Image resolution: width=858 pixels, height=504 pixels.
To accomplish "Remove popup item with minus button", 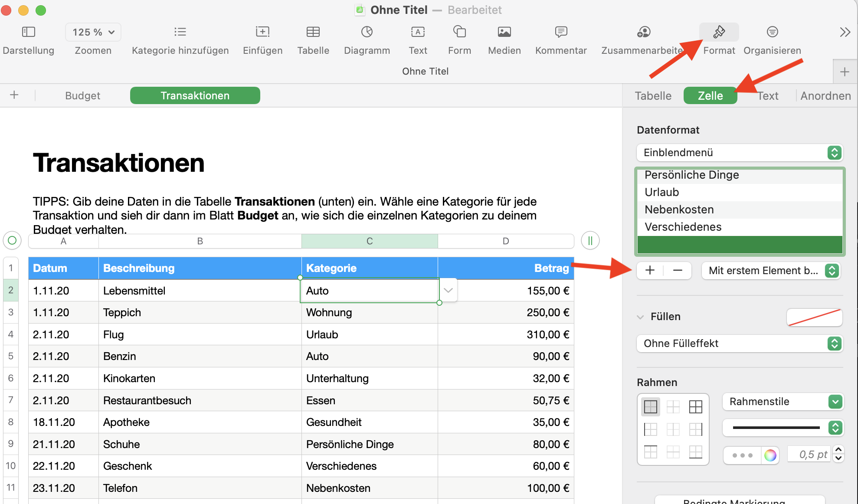I will tap(678, 271).
